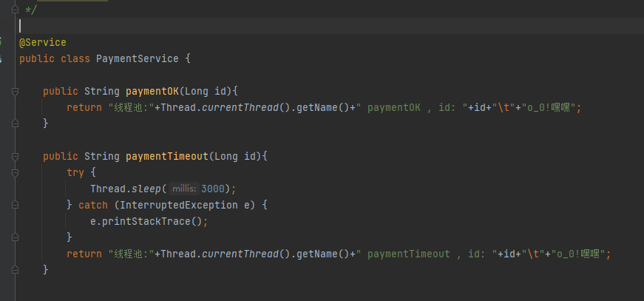The height and width of the screenshot is (301, 644).
Task: Click the fold marker at the comment's closing */
Action: coord(15,10)
